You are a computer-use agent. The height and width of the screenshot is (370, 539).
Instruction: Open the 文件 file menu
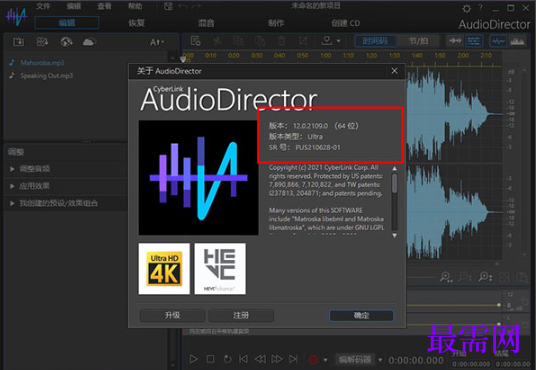click(43, 6)
